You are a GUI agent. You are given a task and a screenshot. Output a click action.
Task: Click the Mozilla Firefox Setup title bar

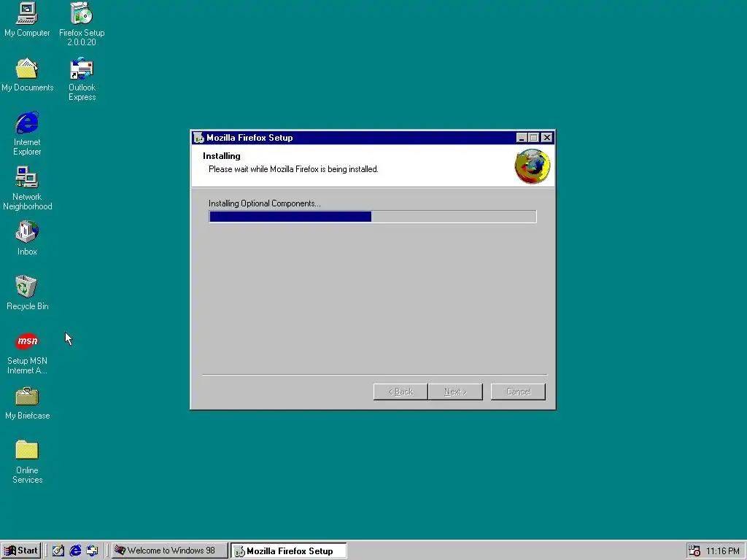point(373,138)
